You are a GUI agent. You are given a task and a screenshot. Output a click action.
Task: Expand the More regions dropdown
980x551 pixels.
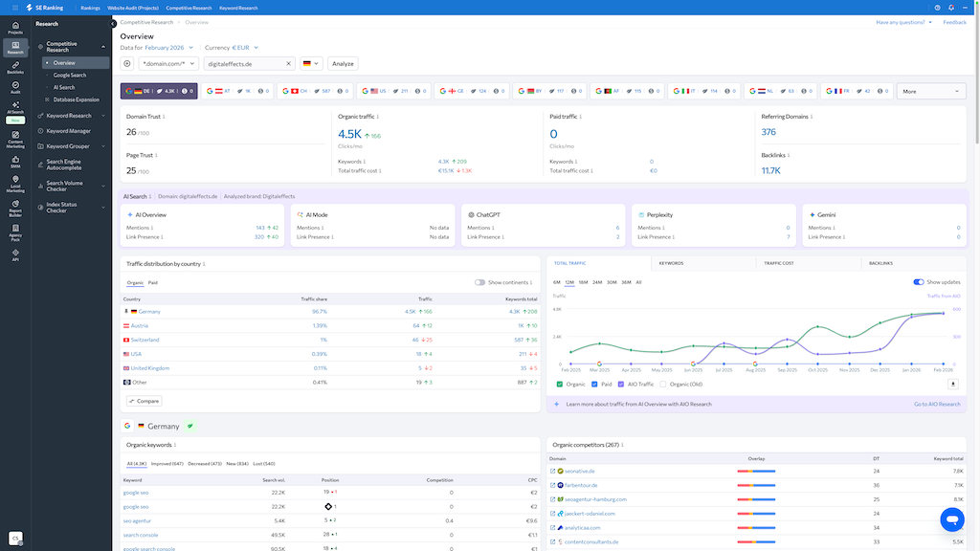[930, 91]
